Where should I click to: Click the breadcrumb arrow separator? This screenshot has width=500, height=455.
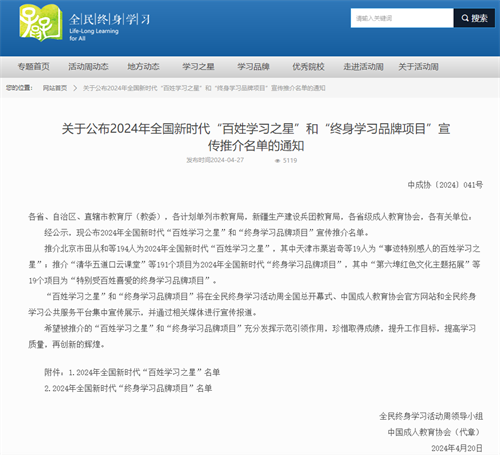(75, 88)
